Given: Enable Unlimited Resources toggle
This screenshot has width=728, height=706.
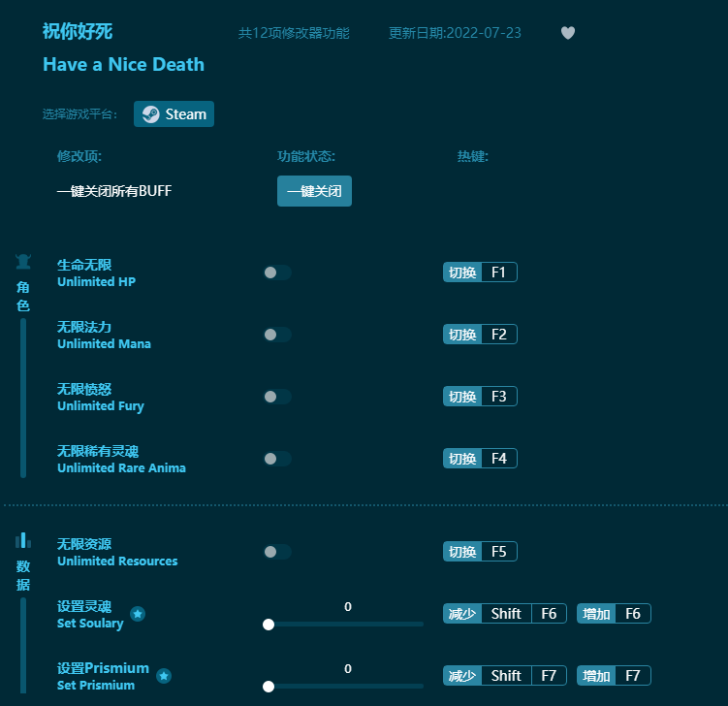Looking at the screenshot, I should (x=277, y=552).
